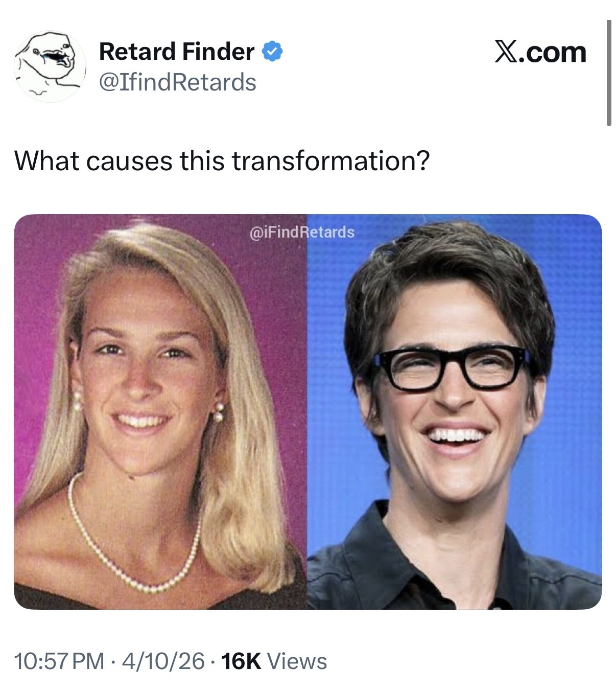Open the poster's profile avatar
616x691 pixels.
click(50, 66)
